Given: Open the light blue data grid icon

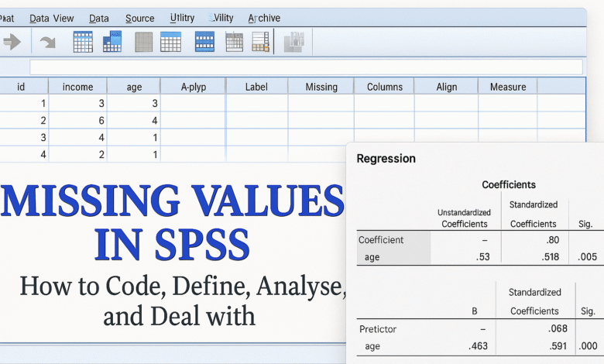Looking at the screenshot, I should click(83, 42).
